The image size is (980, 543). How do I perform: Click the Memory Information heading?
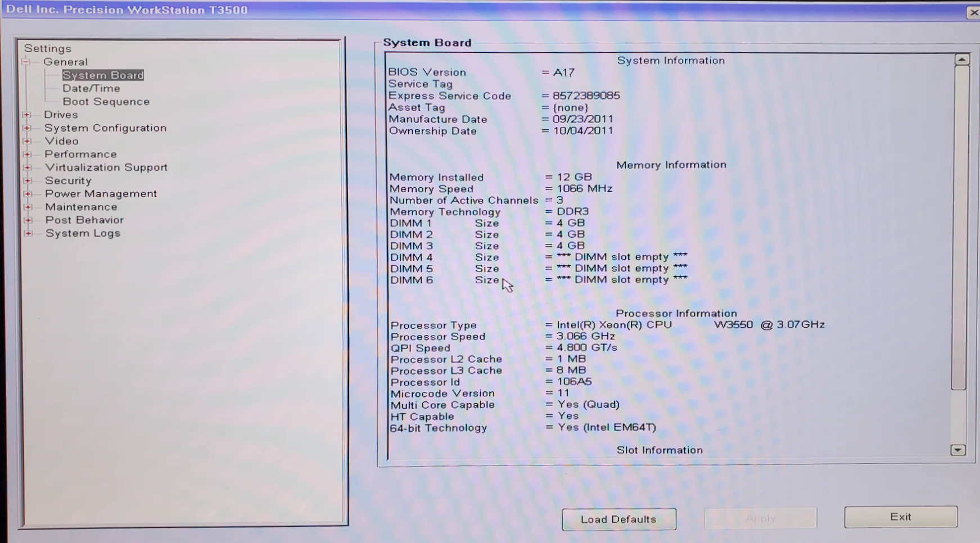tap(671, 165)
